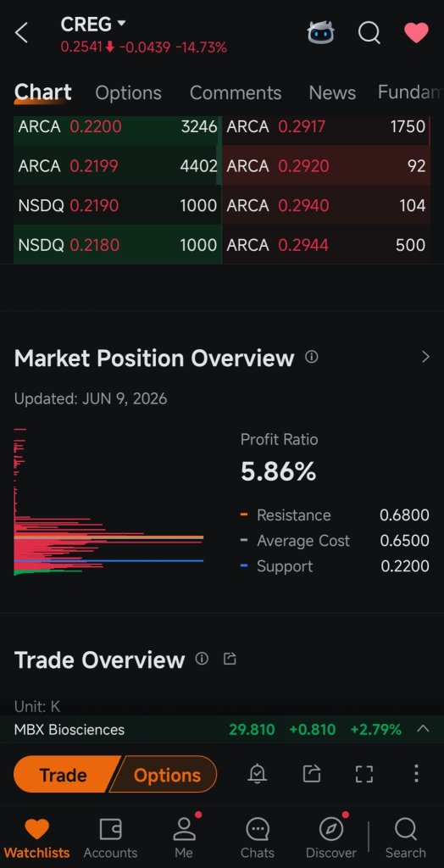Expand the MBX Biosciences ticker bar
Screen dimensions: 444x868
click(x=423, y=729)
